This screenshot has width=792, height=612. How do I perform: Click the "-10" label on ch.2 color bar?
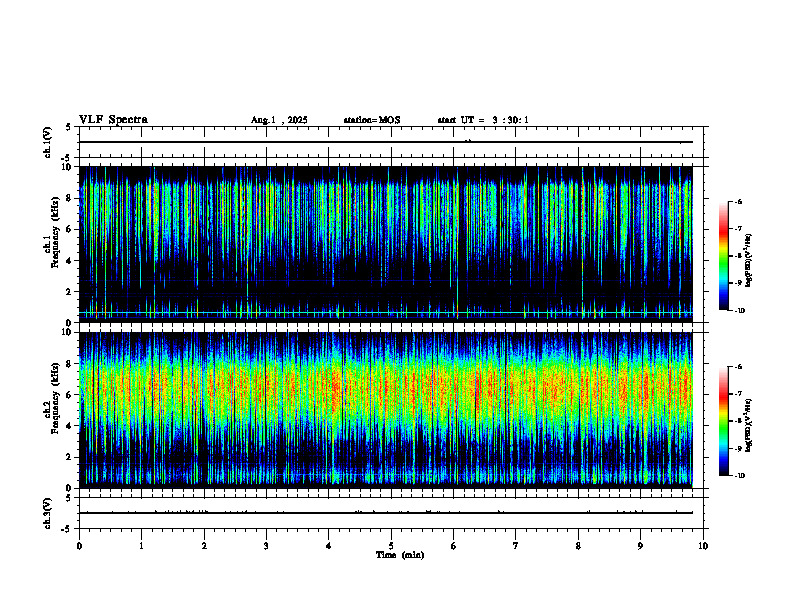click(740, 476)
